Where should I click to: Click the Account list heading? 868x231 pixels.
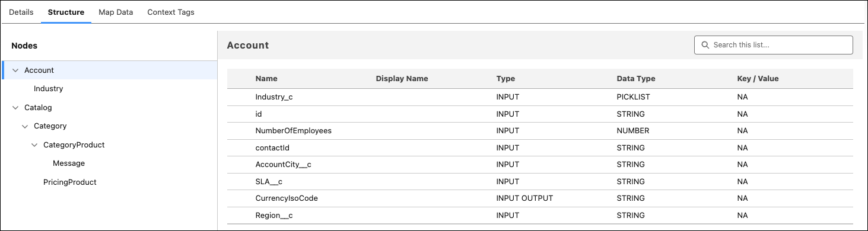tap(248, 45)
